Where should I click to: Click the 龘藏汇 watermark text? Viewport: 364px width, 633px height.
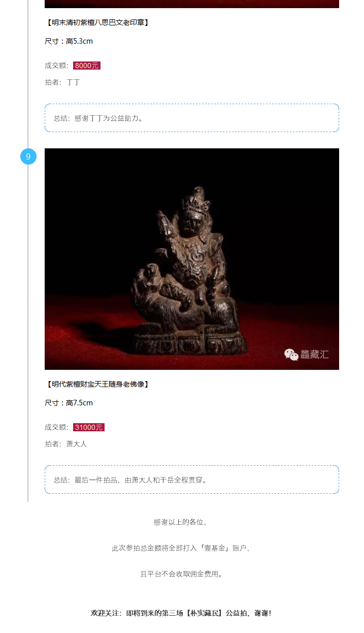315,355
